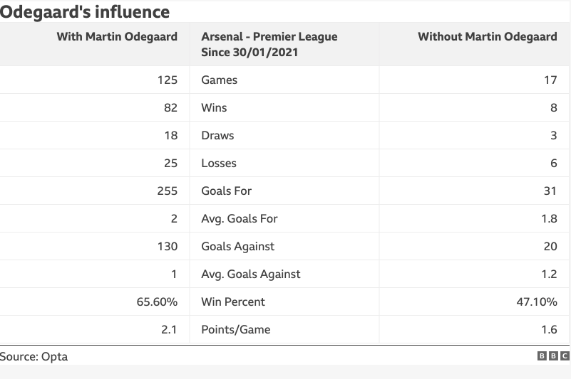Click the BBC logo icon
The image size is (571, 379).
click(x=553, y=356)
